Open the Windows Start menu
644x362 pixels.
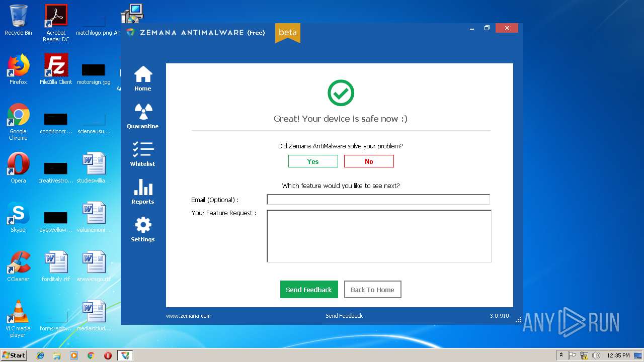14,355
